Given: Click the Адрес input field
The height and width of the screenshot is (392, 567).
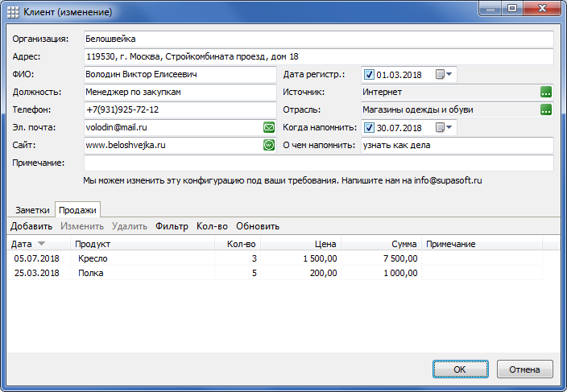Looking at the screenshot, I should [x=319, y=56].
